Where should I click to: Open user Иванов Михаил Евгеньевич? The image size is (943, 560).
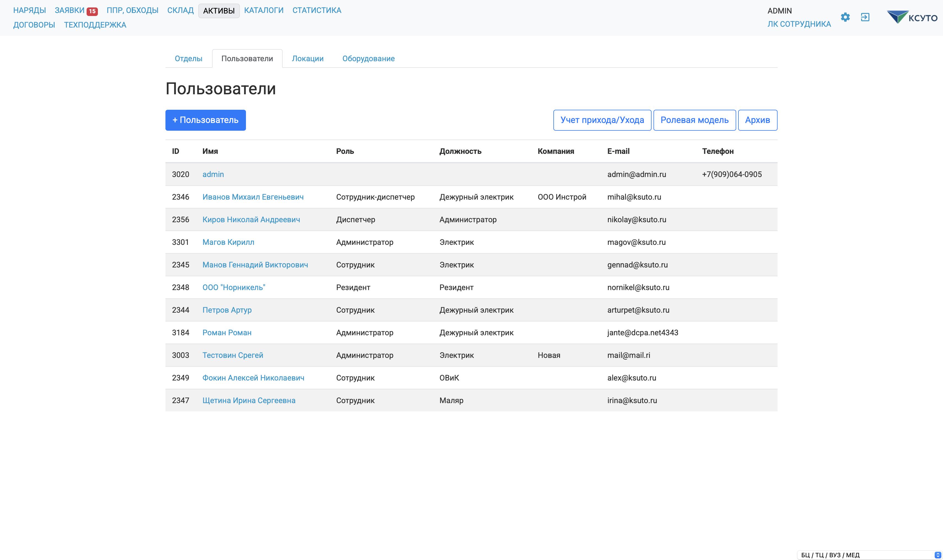(x=253, y=197)
